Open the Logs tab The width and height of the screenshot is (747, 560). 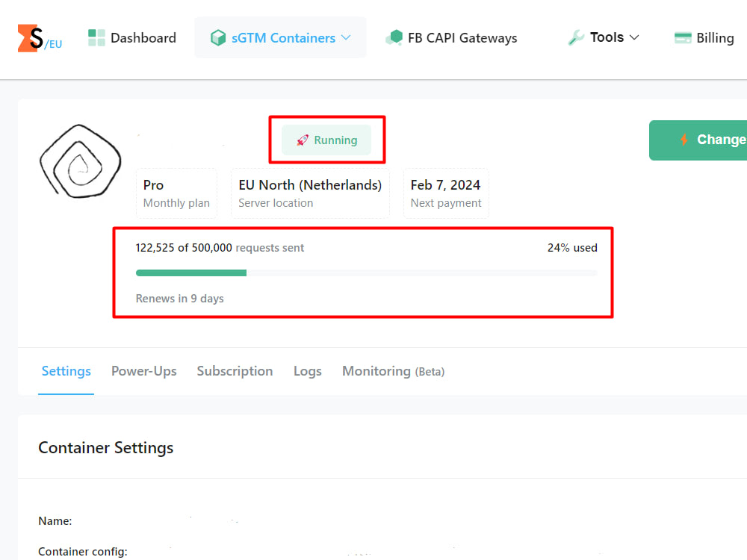point(307,371)
